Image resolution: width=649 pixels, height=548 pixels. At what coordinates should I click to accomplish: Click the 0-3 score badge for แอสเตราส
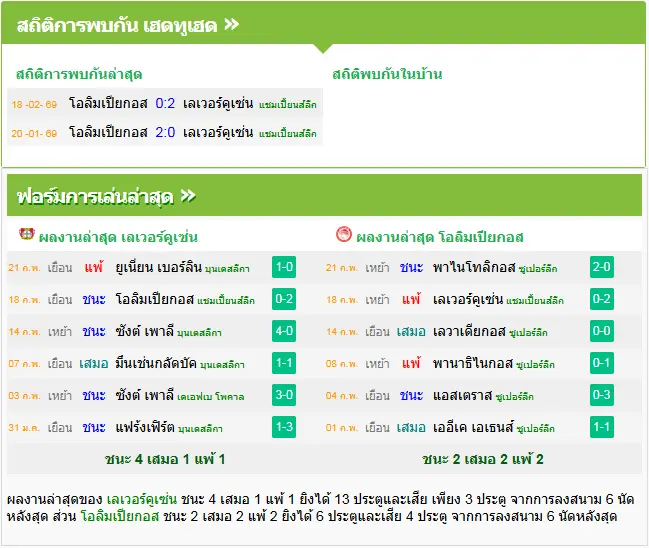tap(602, 395)
